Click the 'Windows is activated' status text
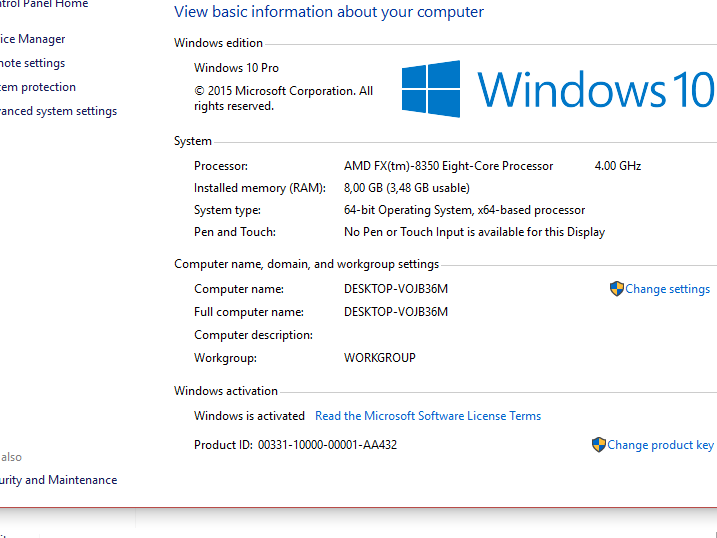 pos(249,416)
